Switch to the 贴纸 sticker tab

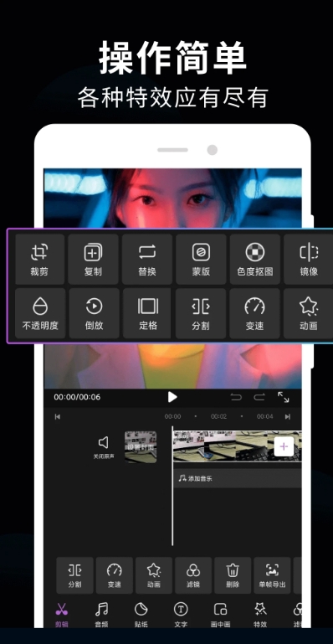pos(141,615)
